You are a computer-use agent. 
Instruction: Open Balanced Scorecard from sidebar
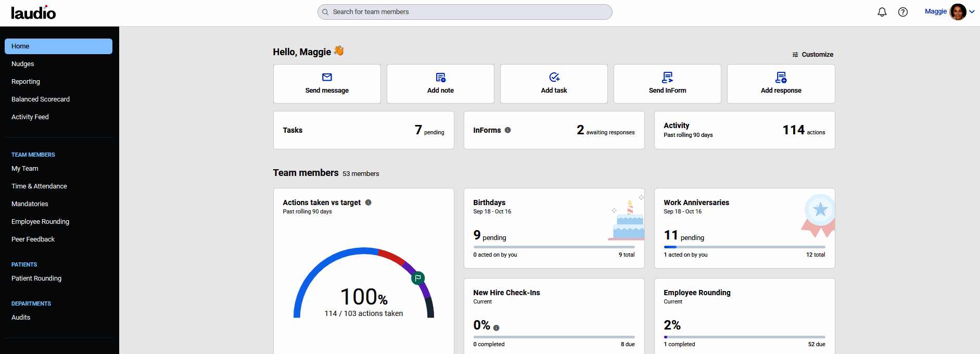41,99
